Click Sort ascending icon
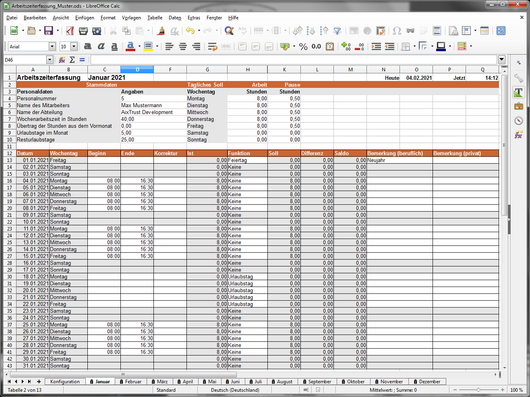This screenshot has width=530, height=397. click(x=311, y=31)
